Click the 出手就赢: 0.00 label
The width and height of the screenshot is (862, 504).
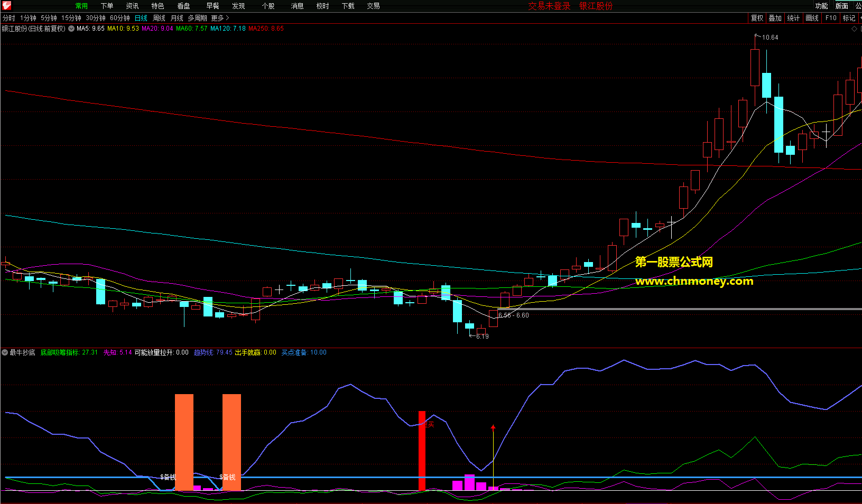(x=255, y=352)
